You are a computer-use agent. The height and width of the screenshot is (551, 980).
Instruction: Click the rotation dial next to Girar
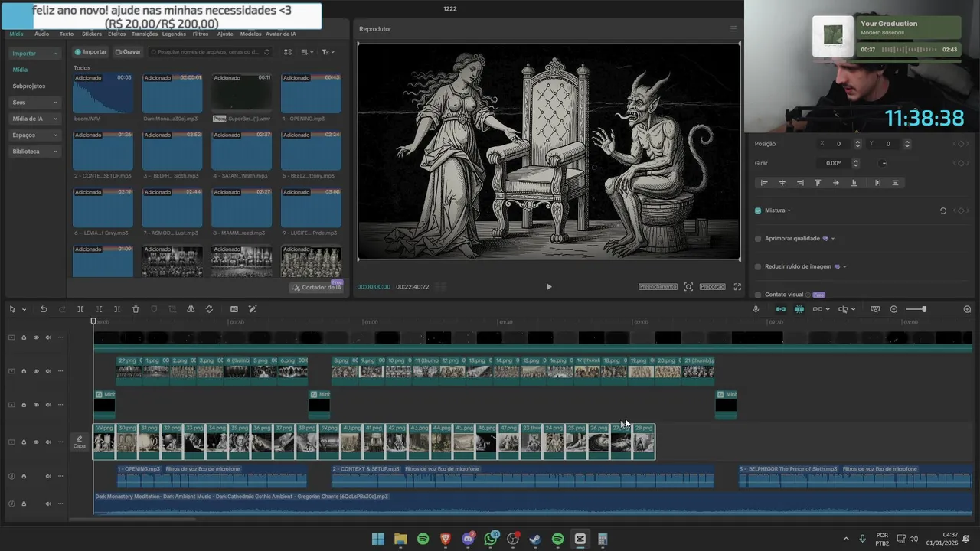(884, 163)
